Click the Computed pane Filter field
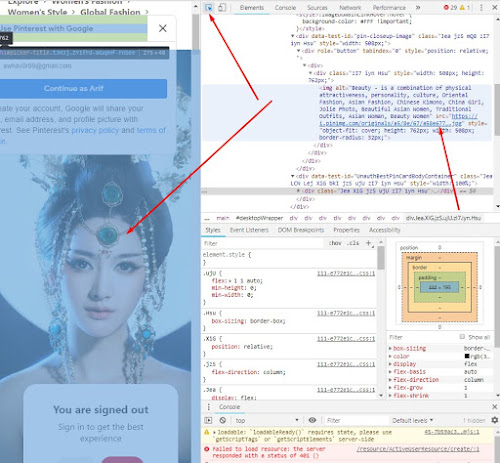This screenshot has width=500, height=463. [422, 337]
